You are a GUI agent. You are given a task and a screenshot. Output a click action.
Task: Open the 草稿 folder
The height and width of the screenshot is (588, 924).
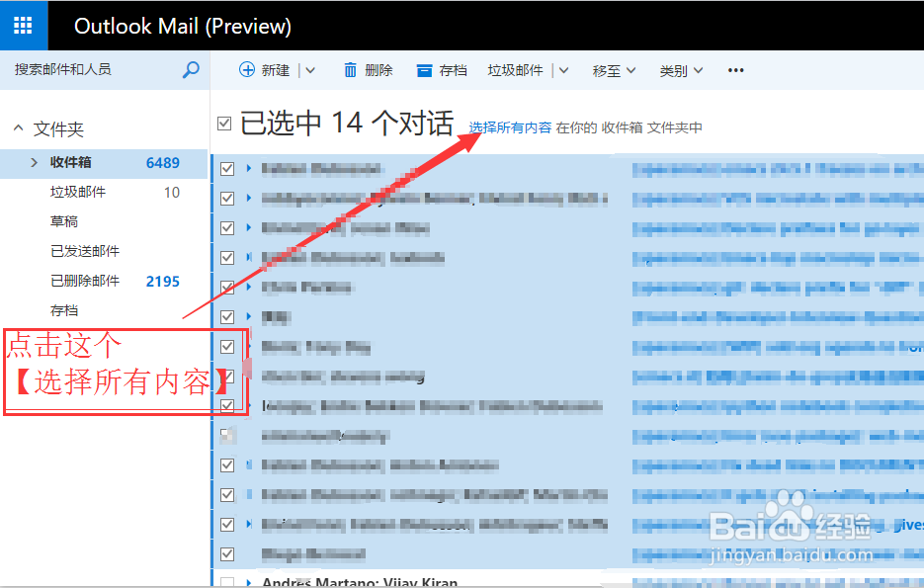coord(63,221)
